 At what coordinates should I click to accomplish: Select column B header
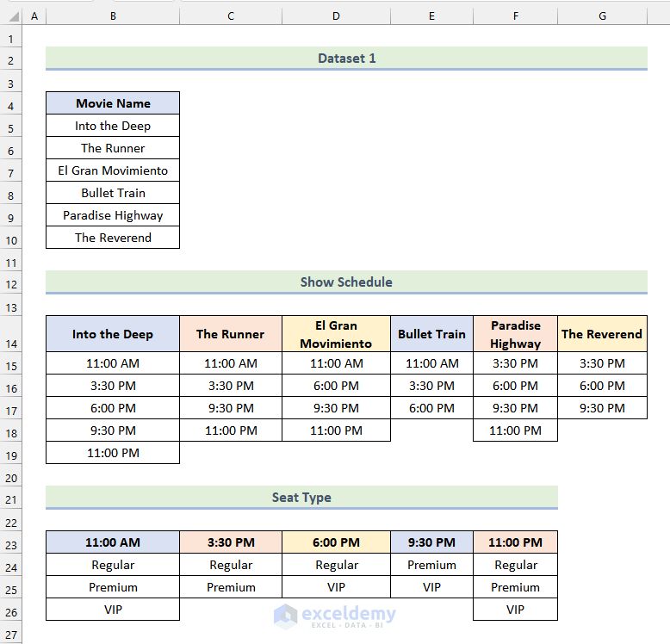113,16
